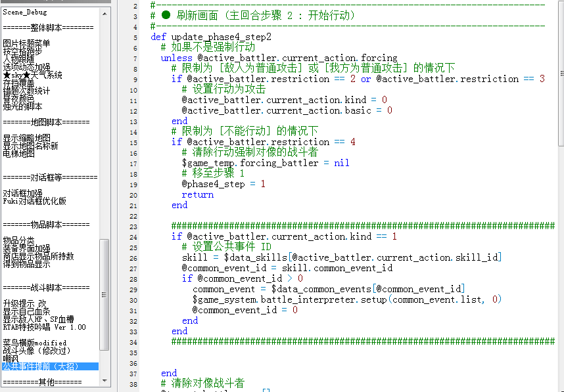This screenshot has width=564, height=392.
Task: Select the Scene_Debug script in the list
Action: (25, 12)
